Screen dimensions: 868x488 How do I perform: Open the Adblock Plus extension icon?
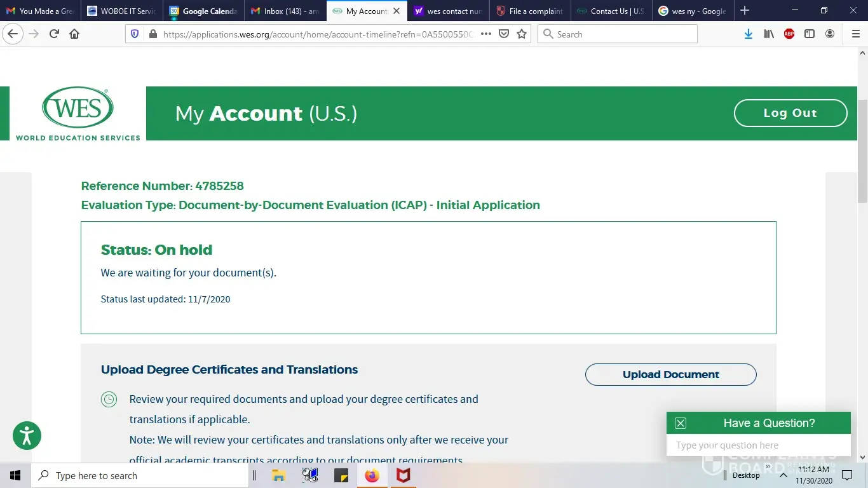point(789,34)
